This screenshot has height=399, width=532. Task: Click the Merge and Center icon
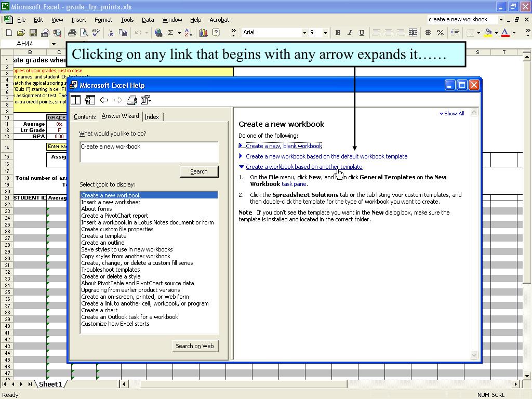[413, 33]
